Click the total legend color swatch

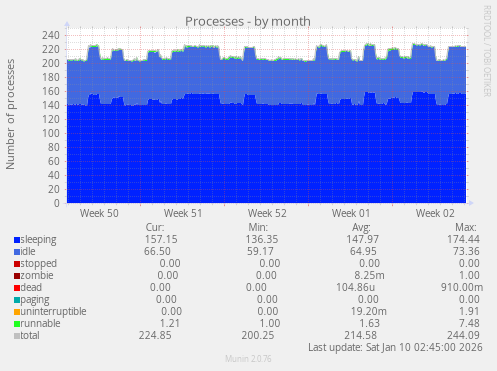point(17,336)
